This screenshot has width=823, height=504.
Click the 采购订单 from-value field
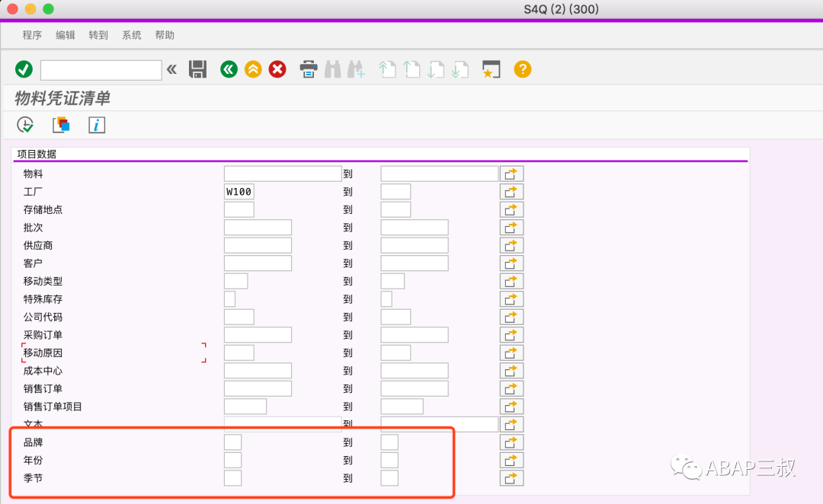click(x=258, y=334)
